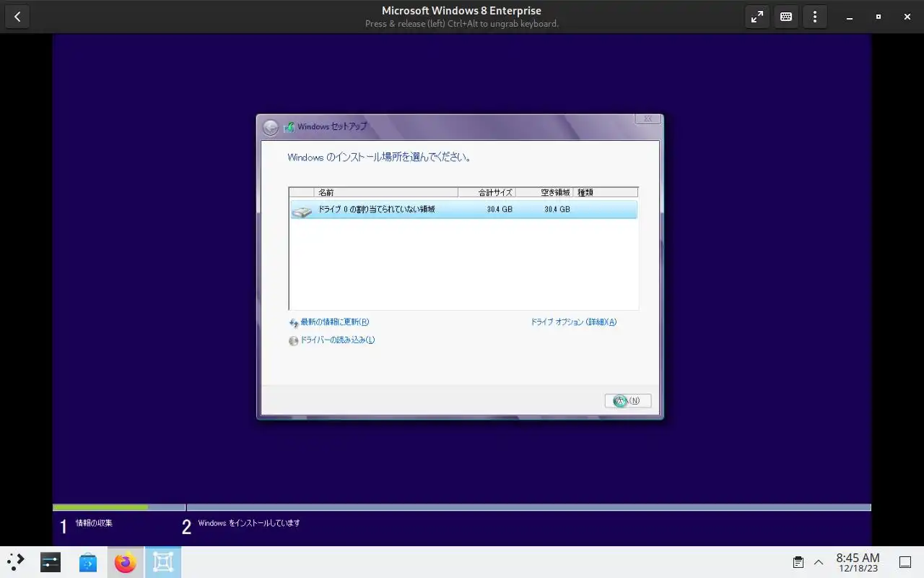Click the Windows setup icon in the title bar
The height and width of the screenshot is (578, 924).
coord(289,127)
